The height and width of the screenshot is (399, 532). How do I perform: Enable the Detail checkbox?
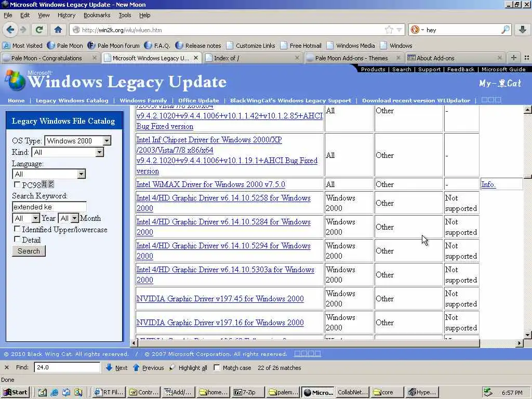pyautogui.click(x=17, y=239)
